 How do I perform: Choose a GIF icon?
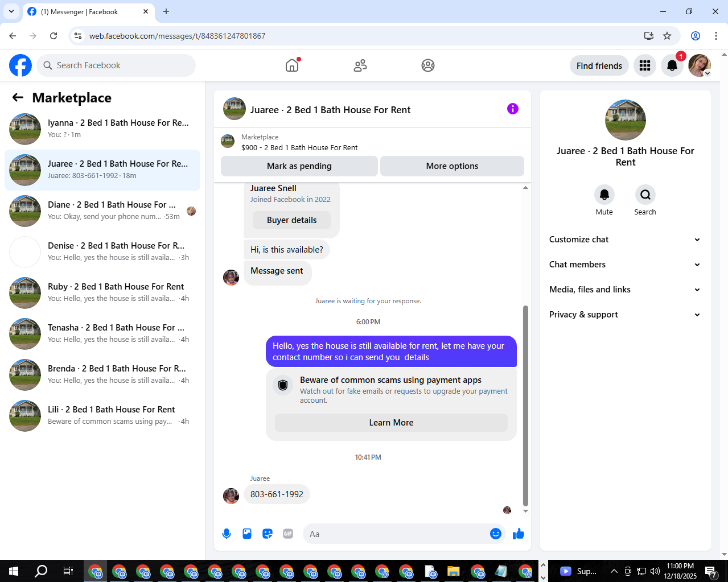[288, 534]
